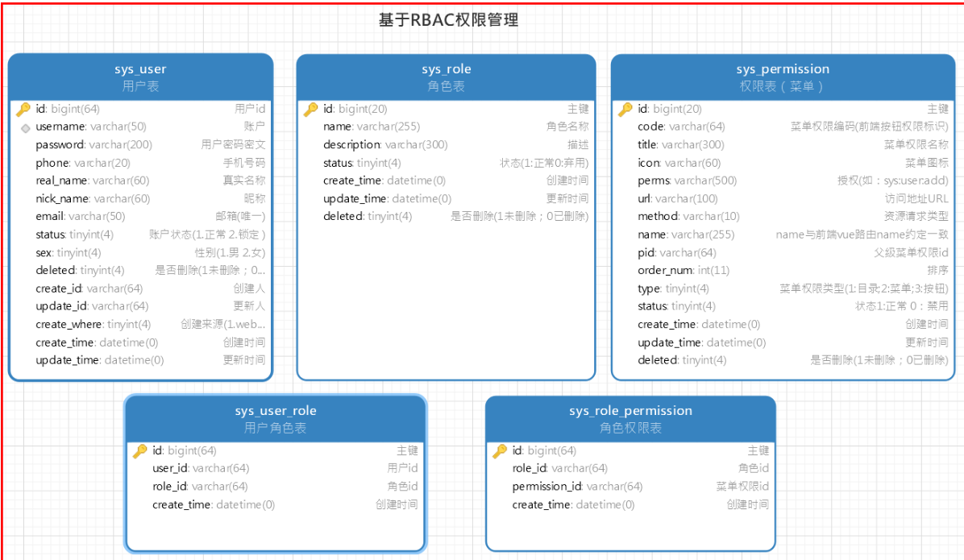
Task: Click the diamond icon beside username field
Action: pos(25,128)
